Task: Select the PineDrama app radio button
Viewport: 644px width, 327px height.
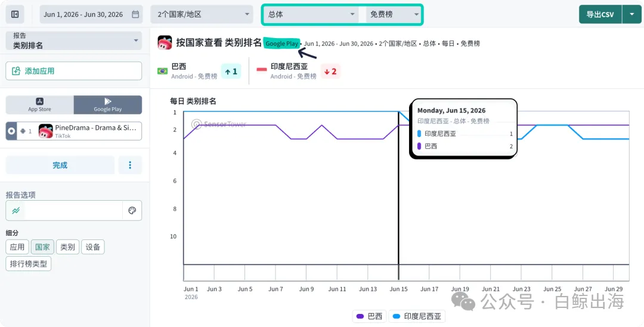Action: pos(11,131)
